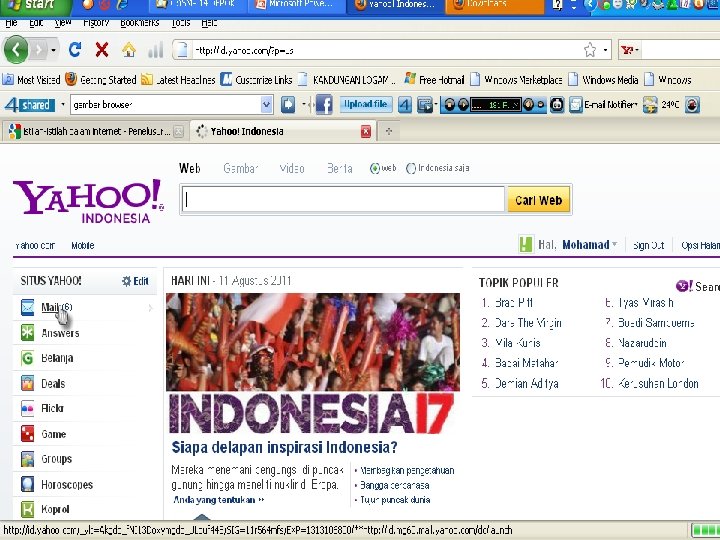Open the navigation history dropdown arrow

point(54,50)
